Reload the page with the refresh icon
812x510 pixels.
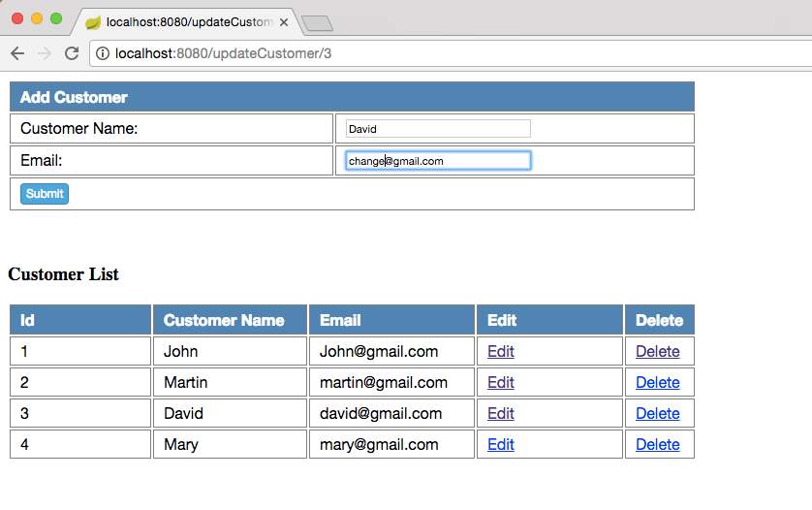pos(72,53)
